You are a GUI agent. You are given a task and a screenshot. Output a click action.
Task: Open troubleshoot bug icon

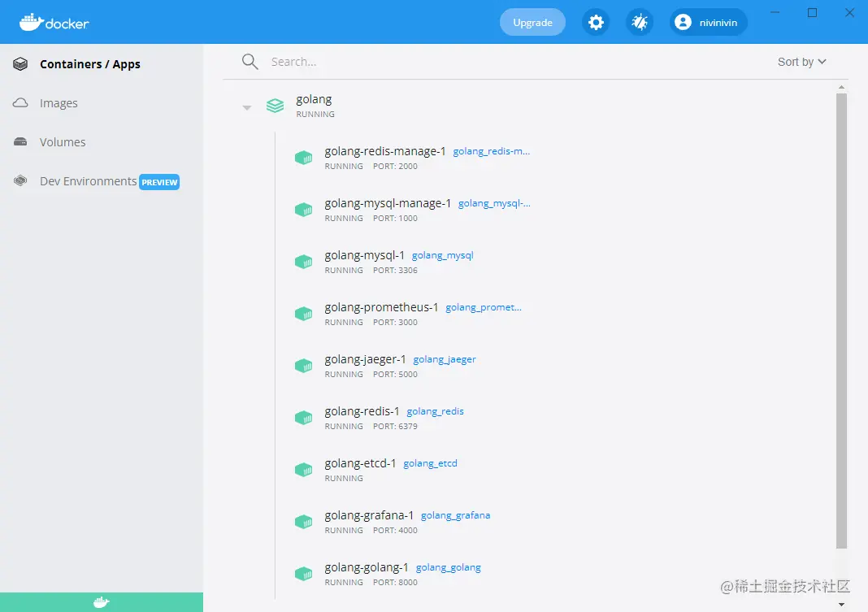point(640,23)
